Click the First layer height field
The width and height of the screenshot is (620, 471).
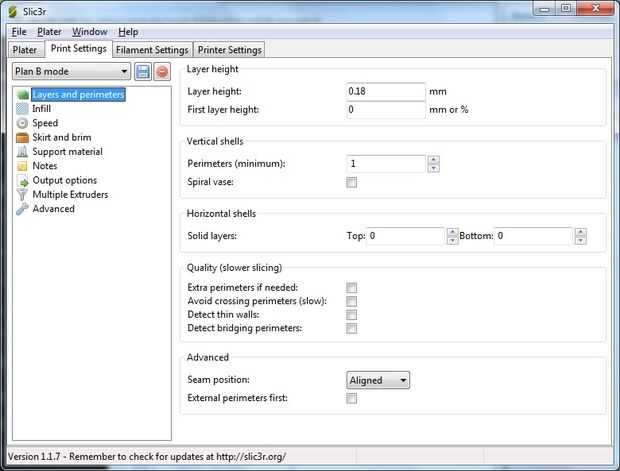pyautogui.click(x=386, y=110)
